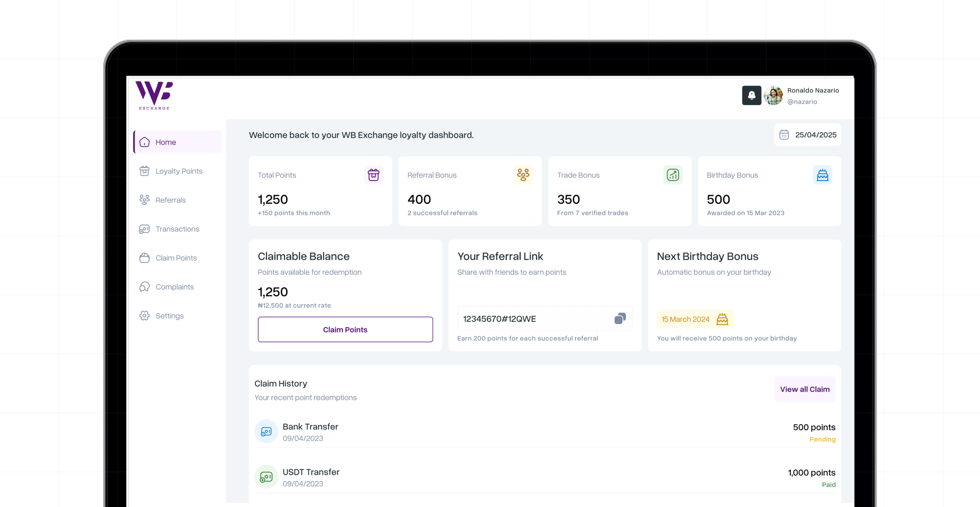Click the Trade Bonus value 350
The height and width of the screenshot is (507, 980).
tap(568, 199)
